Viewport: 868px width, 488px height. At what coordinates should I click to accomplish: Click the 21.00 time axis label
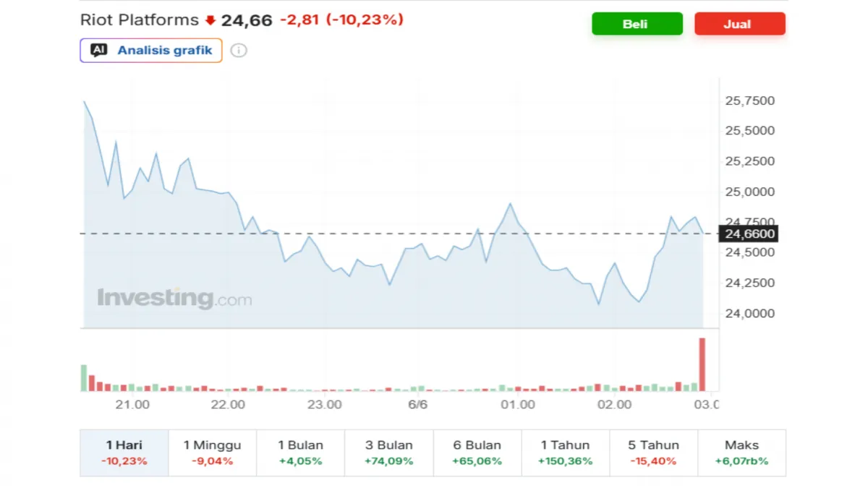click(x=132, y=405)
